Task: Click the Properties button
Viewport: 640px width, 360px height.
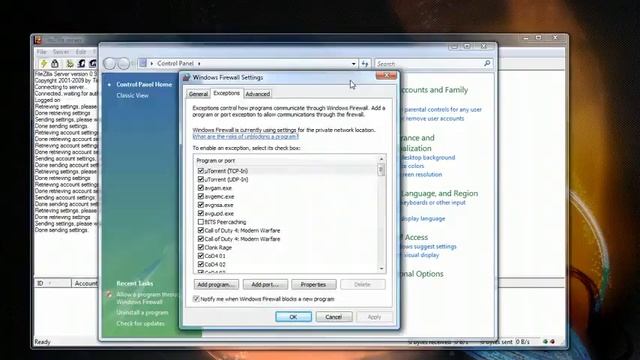Action: click(313, 284)
